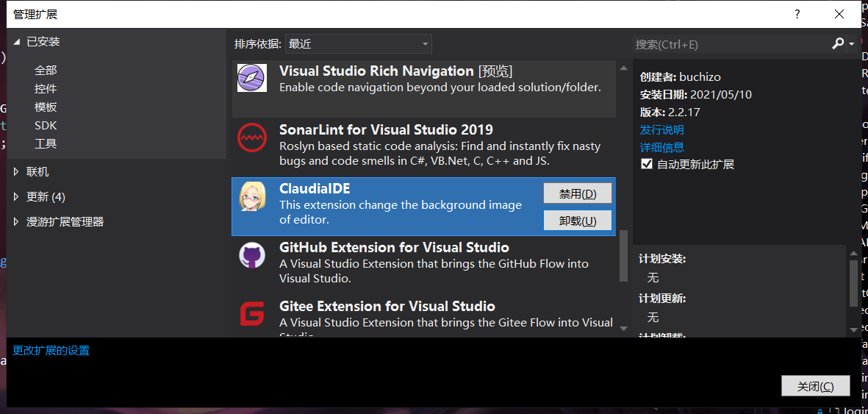
Task: Open search options dropdown arrow beside magnifier
Action: tap(851, 44)
